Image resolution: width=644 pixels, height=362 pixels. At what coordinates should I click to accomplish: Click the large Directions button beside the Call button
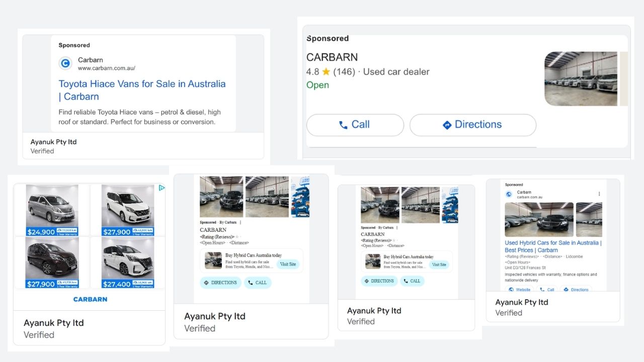tap(472, 125)
